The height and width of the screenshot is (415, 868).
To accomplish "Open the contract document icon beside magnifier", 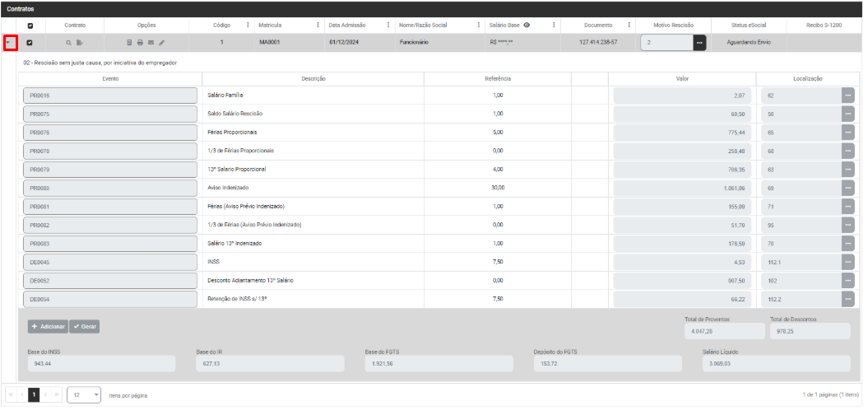I will point(80,43).
